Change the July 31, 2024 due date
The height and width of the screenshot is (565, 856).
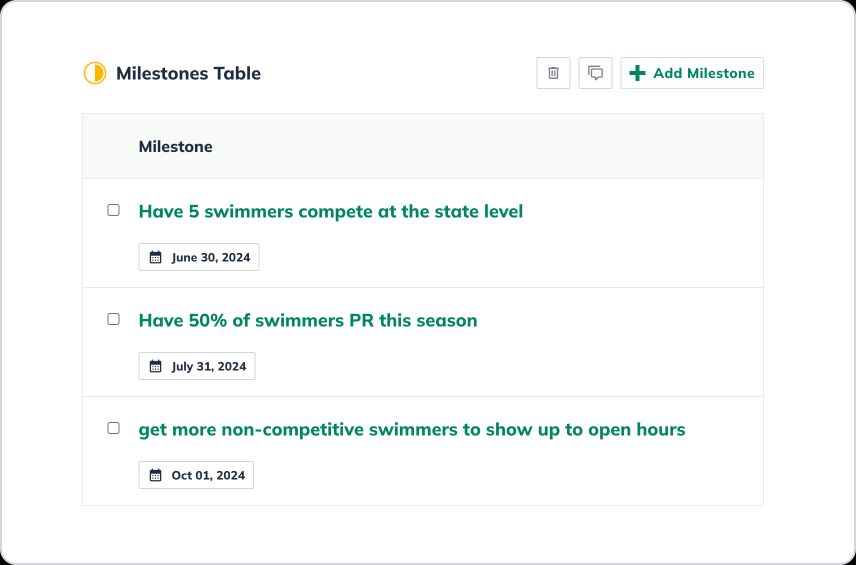[x=208, y=366]
